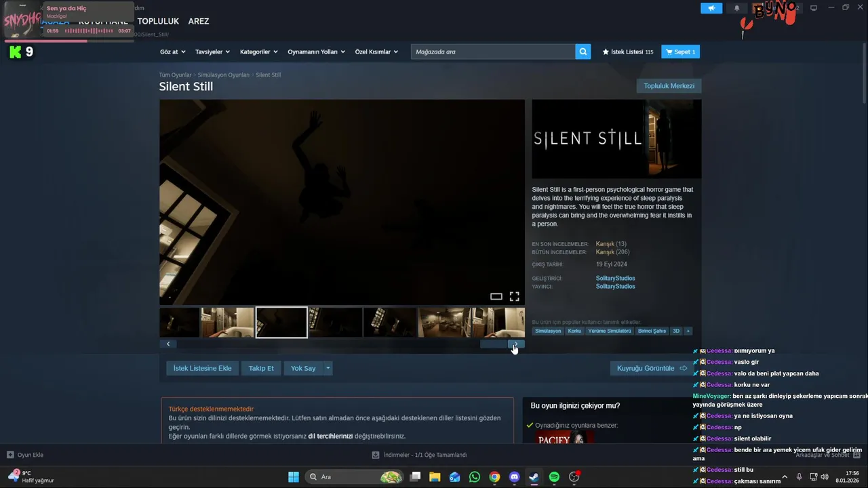This screenshot has width=868, height=488.
Task: Show hidden system tray icons
Action: click(785, 476)
